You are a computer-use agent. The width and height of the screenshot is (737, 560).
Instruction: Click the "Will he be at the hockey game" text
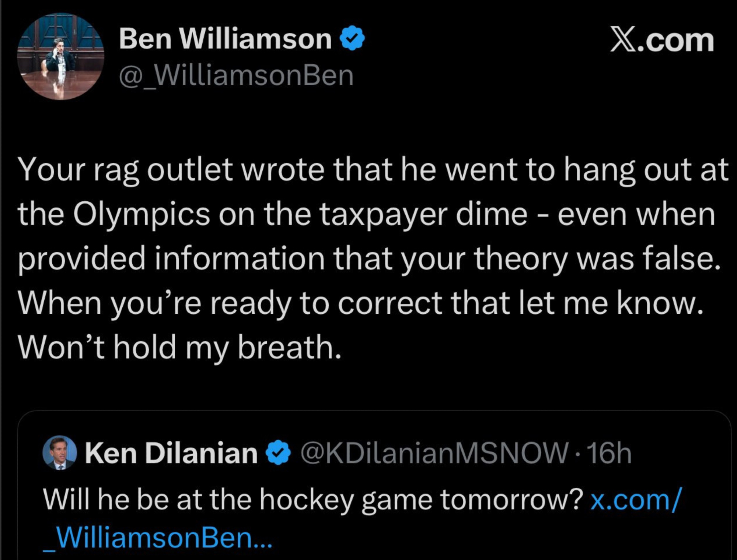[x=199, y=500]
